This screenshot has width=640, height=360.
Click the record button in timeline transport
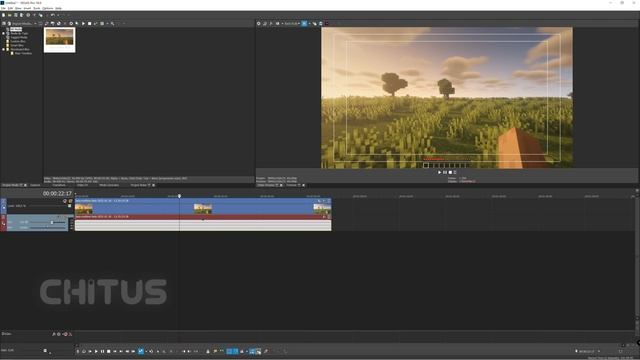point(78,351)
